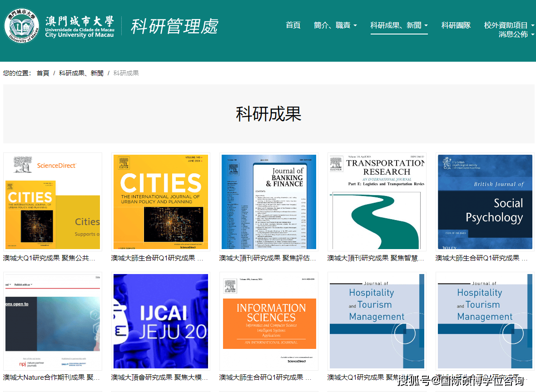Open article 澳城大Q1研究成果 聚焦公共…
Image resolution: width=536 pixels, height=392 pixels.
point(49,258)
